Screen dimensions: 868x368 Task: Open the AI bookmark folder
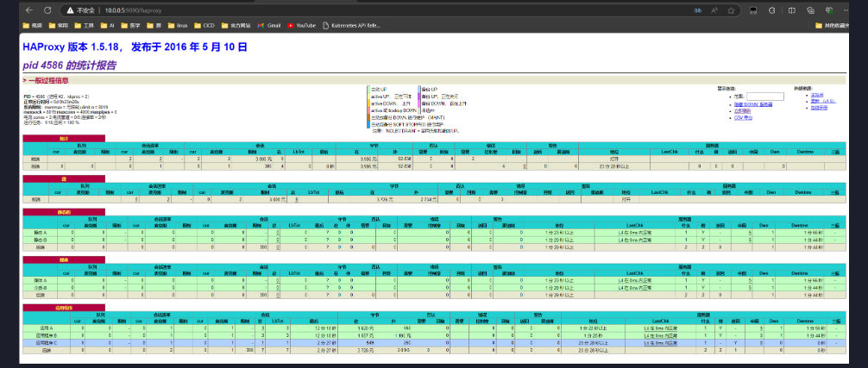(x=107, y=25)
